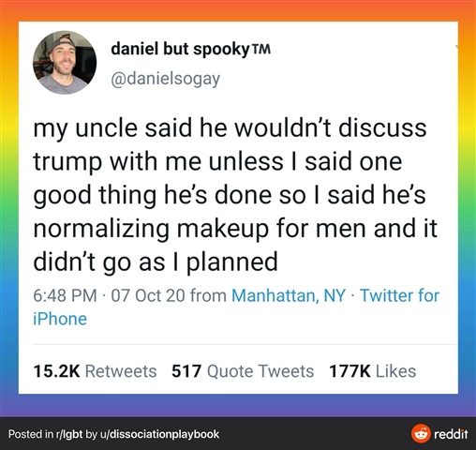The height and width of the screenshot is (450, 476).
Task: Open daniel's profile picture avatar
Action: [x=65, y=62]
